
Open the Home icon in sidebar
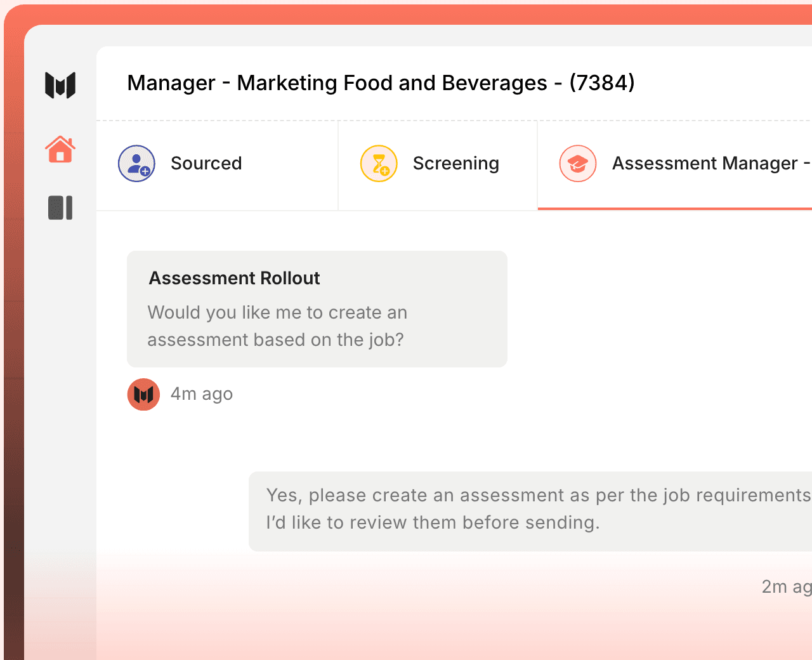60,149
